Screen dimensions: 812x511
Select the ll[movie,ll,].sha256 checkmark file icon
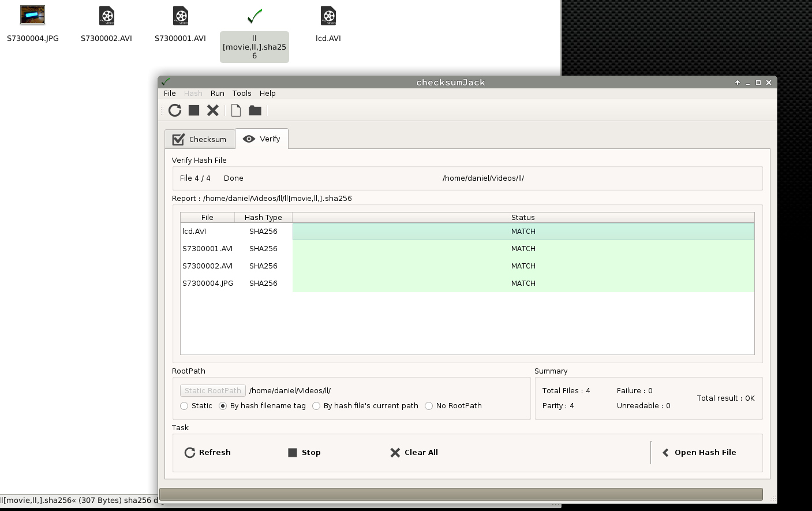click(255, 16)
